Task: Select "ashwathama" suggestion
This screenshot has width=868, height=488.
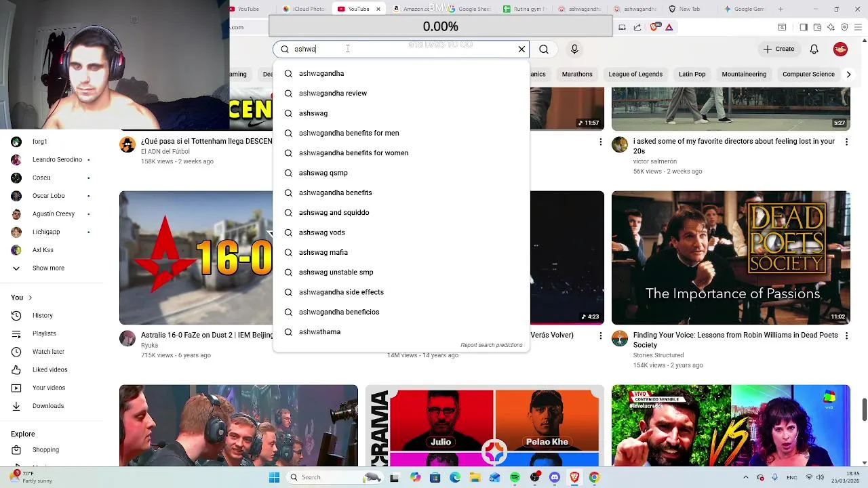Action: (x=401, y=331)
